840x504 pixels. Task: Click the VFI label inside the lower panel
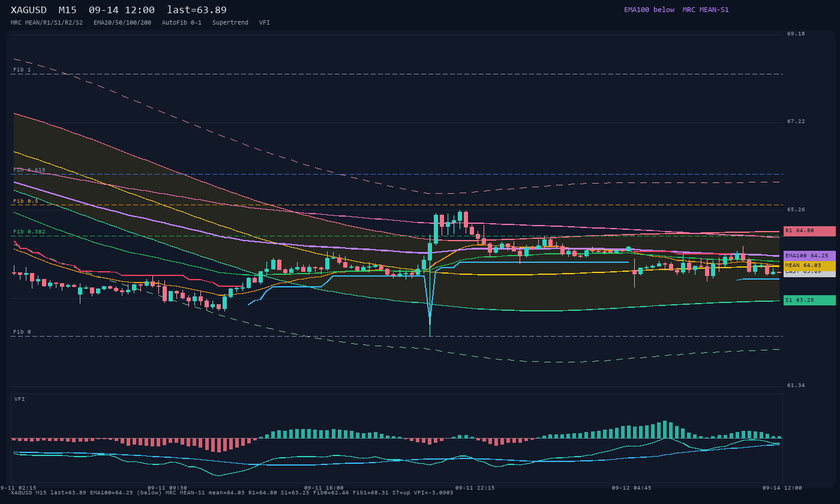[20, 399]
